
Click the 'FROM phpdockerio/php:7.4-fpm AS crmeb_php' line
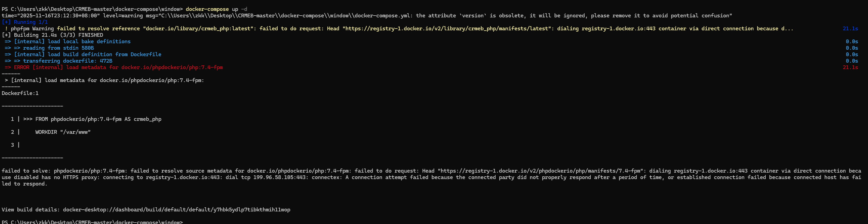pyautogui.click(x=98, y=119)
